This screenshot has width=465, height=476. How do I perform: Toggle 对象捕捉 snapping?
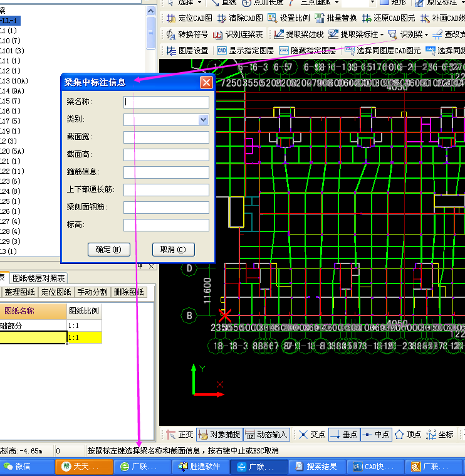point(220,435)
